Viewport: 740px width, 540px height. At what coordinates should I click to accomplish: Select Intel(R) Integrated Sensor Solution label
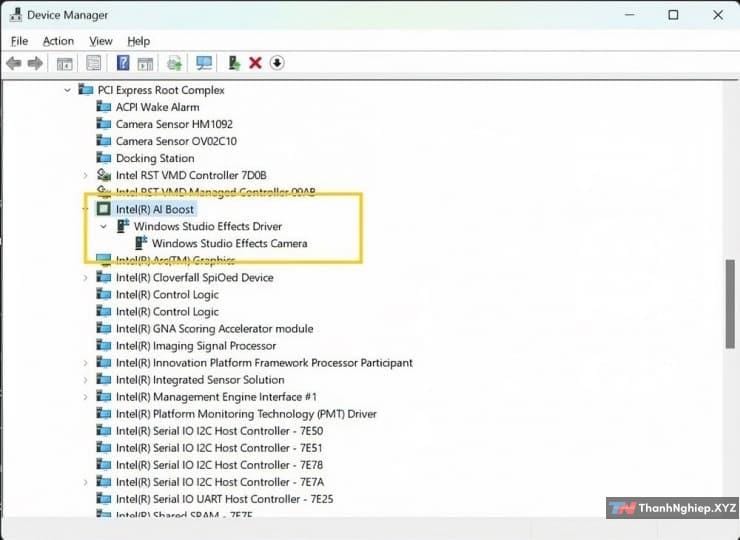tap(200, 380)
